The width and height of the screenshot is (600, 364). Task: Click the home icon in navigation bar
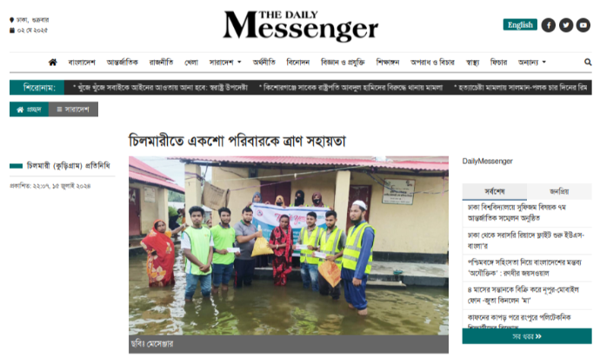[x=53, y=62]
